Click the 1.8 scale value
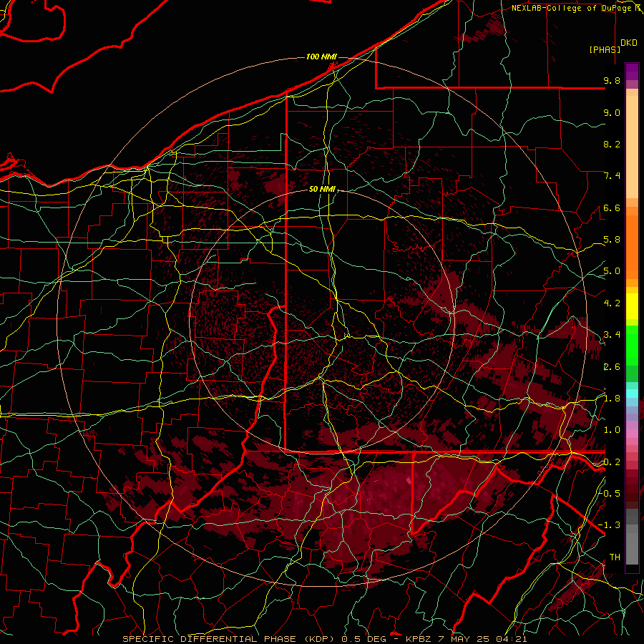644x644 pixels. pos(612,399)
